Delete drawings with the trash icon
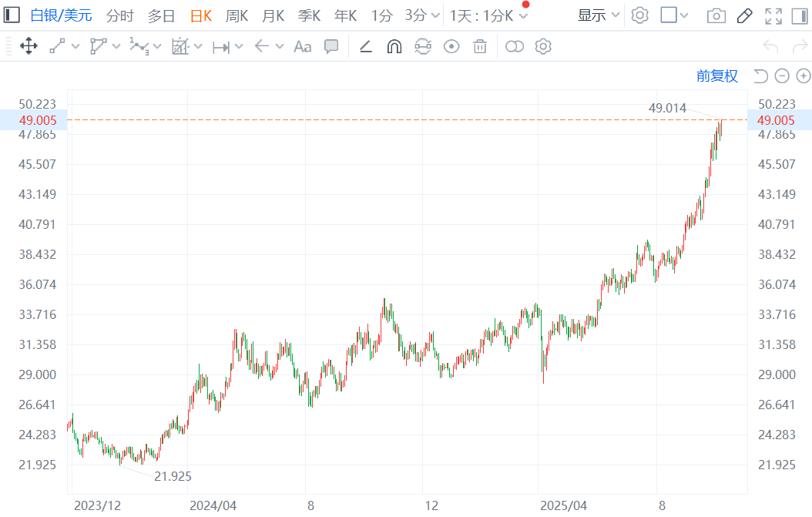The width and height of the screenshot is (812, 517). point(480,47)
